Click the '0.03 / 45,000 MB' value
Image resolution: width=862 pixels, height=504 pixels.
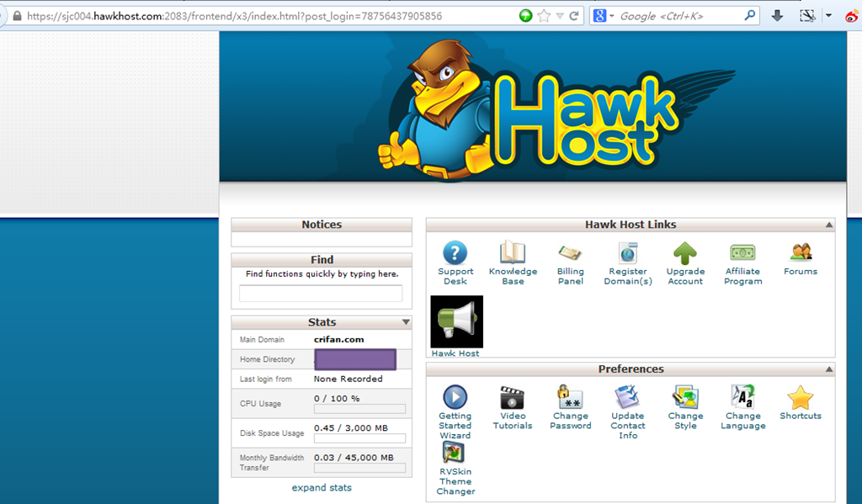point(354,458)
